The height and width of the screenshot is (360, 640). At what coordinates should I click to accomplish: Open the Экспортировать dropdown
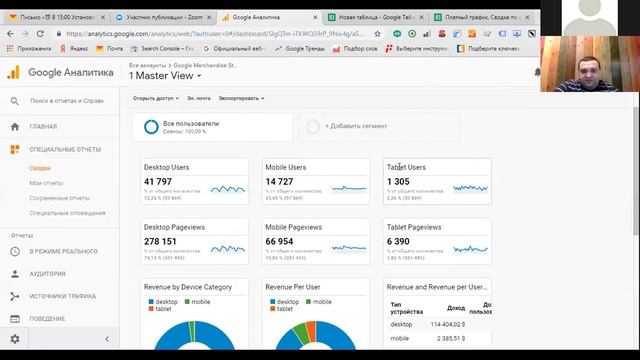click(241, 98)
